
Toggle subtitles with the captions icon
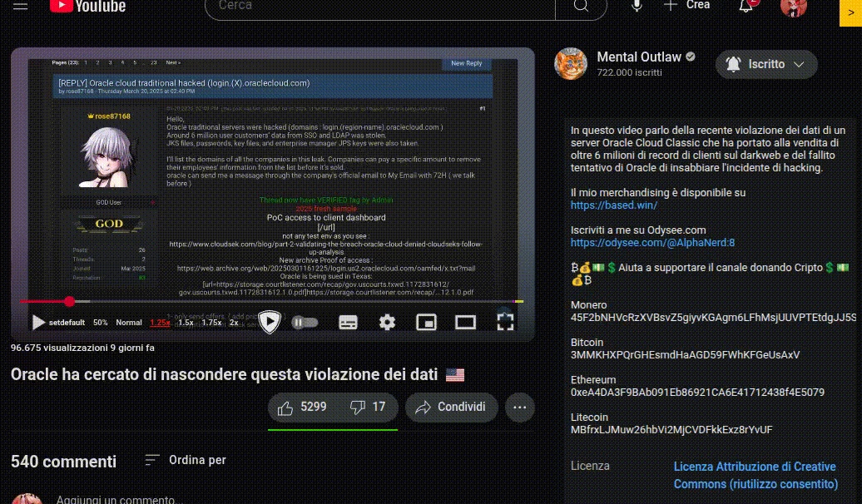348,323
